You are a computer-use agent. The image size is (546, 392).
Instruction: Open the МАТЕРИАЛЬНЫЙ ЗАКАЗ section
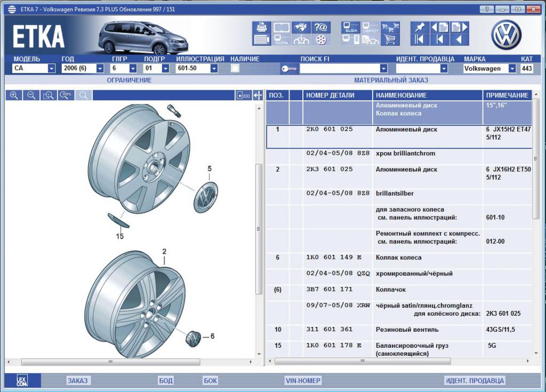tap(391, 80)
